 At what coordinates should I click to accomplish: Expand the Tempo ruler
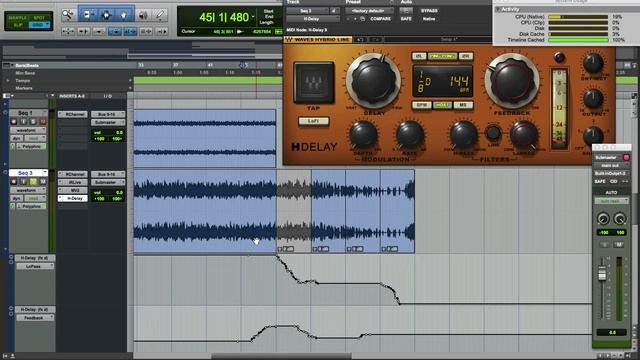7,80
